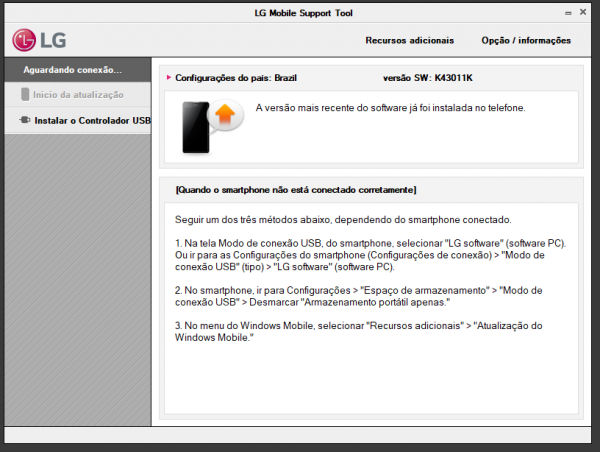600x452 pixels.
Task: Click the black smartphone image
Action: (x=196, y=127)
